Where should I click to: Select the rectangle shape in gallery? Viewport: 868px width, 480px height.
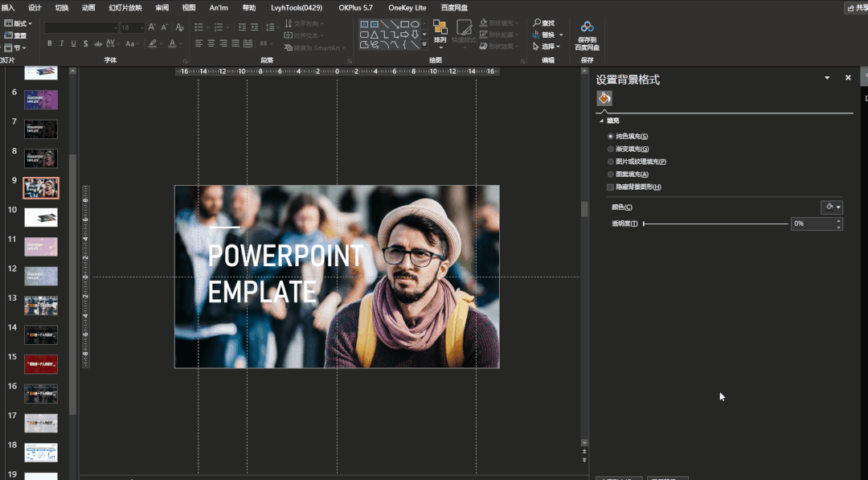click(404, 24)
